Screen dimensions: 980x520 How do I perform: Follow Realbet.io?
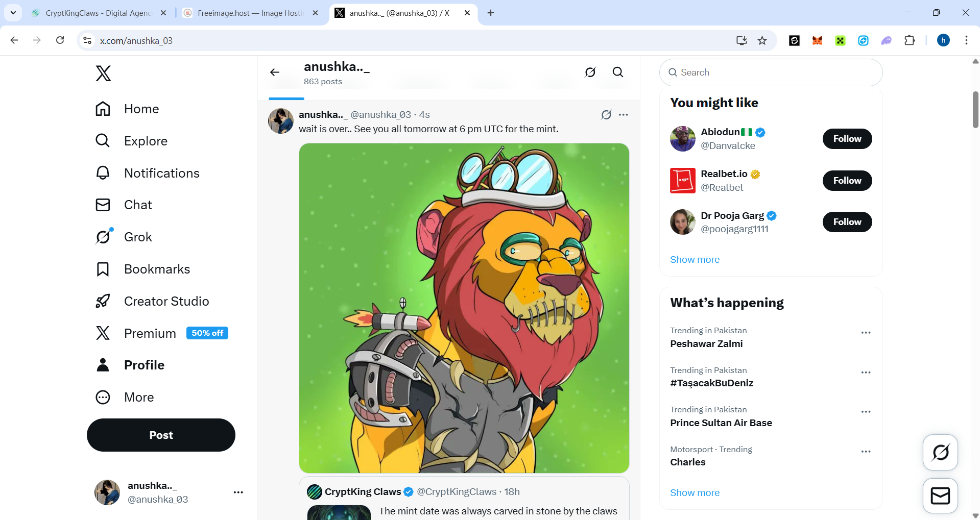(847, 181)
